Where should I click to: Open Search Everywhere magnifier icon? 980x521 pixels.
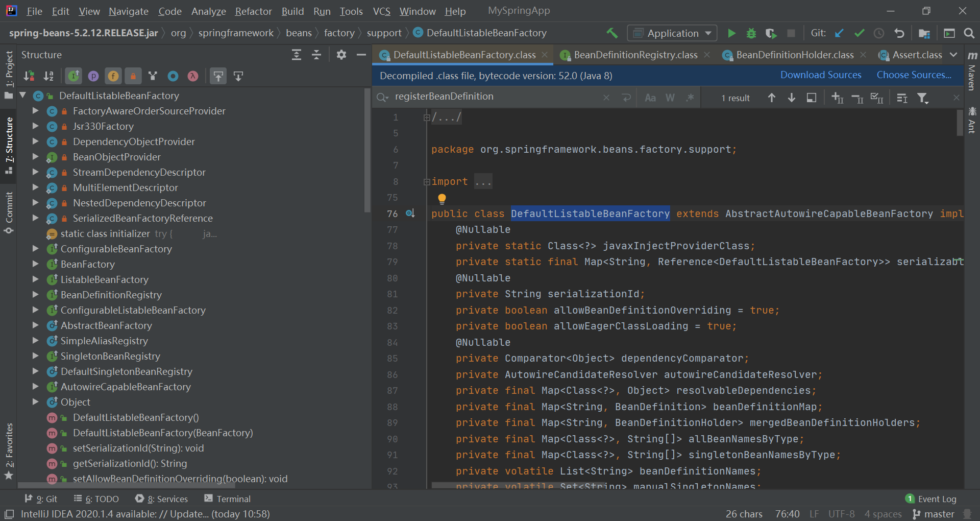[x=969, y=33]
